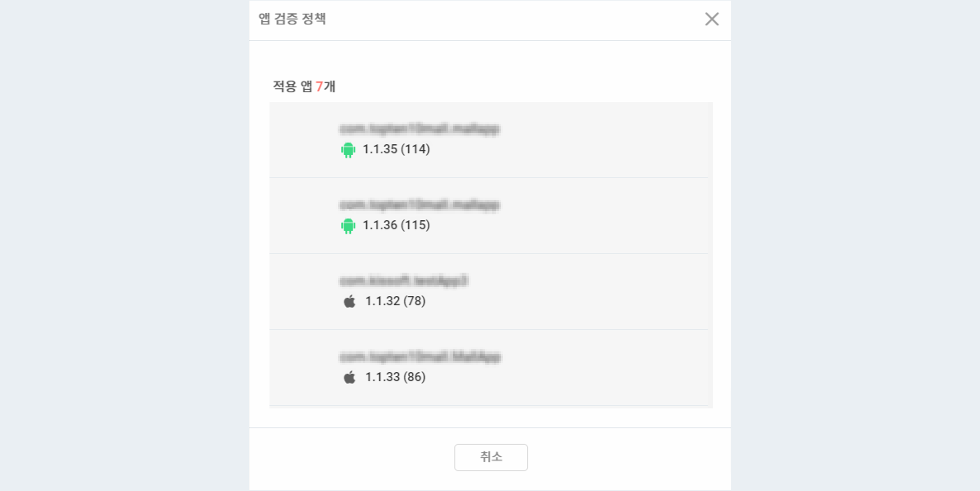Screen dimensions: 980x491
Task: Click blurred package name above version 1.1.35
Action: pyautogui.click(x=419, y=129)
